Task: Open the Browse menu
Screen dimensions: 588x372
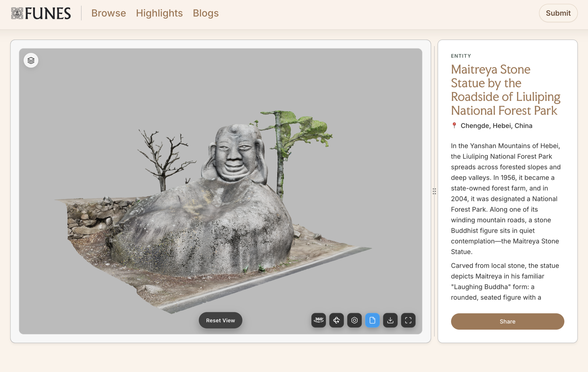Action: (x=108, y=13)
